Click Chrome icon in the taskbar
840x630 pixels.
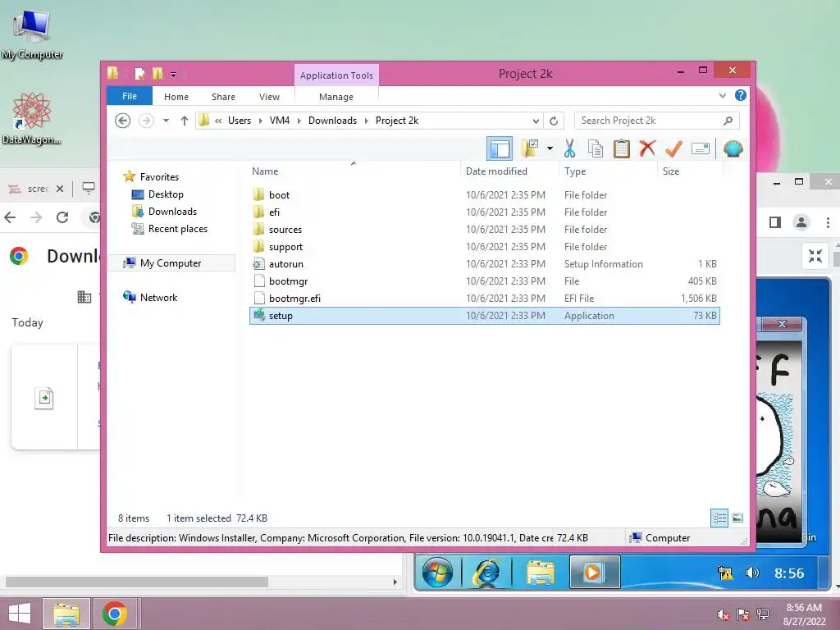(115, 614)
